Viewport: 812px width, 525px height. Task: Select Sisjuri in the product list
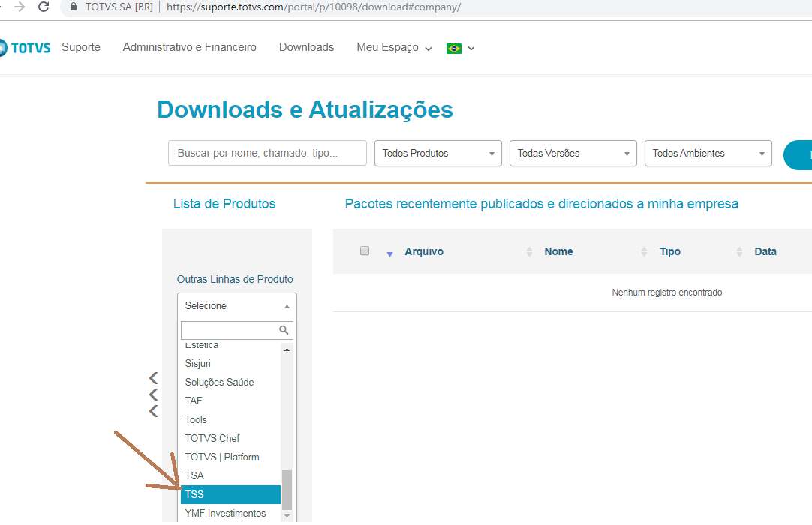click(x=230, y=364)
